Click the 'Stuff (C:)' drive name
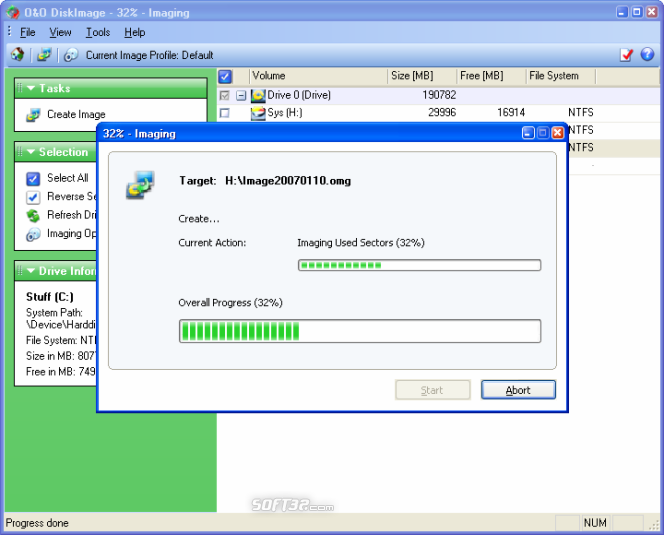 tap(50, 297)
